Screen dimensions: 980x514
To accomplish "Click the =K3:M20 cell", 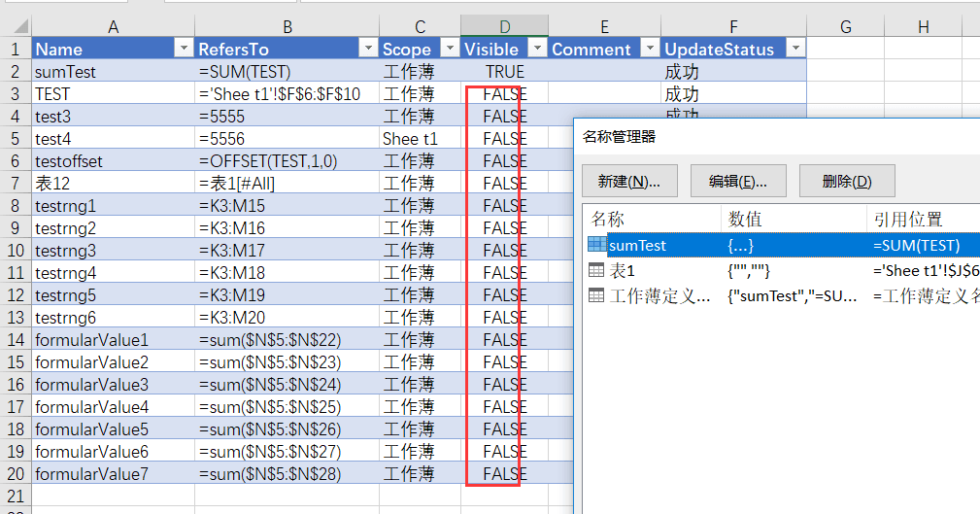I will (x=287, y=318).
